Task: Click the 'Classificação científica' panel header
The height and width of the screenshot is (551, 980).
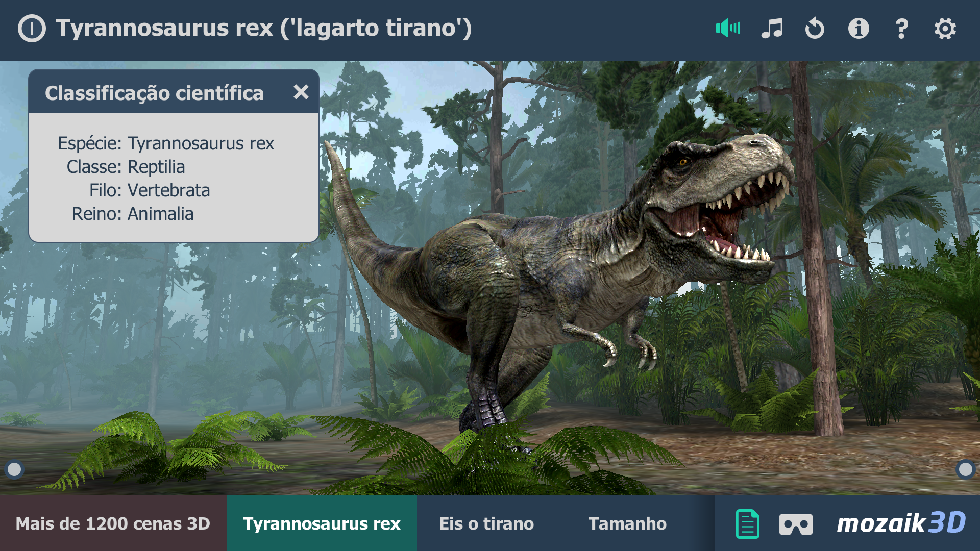Action: (x=174, y=92)
